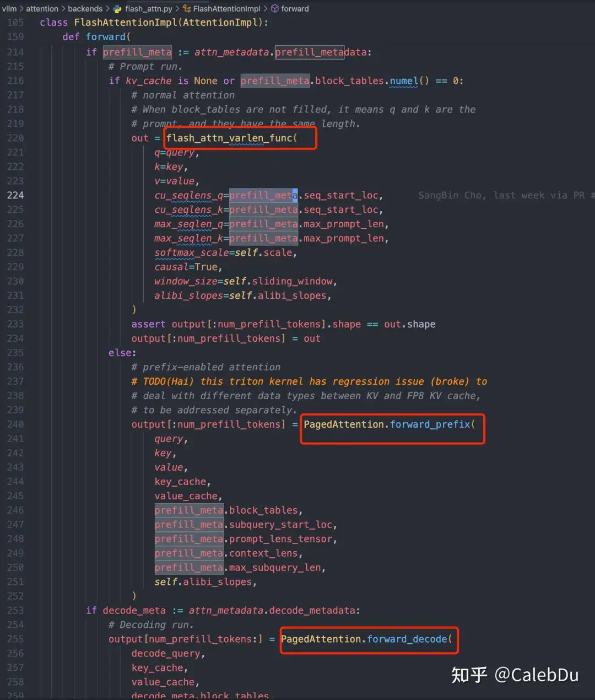Click PagedAttention.forward_prefix on line 240
595x700 pixels.
point(389,424)
